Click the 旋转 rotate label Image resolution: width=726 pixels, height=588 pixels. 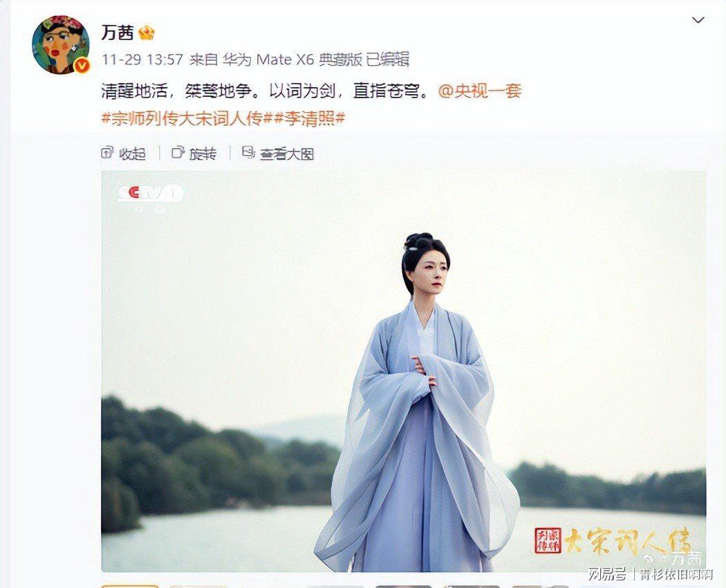pyautogui.click(x=203, y=154)
